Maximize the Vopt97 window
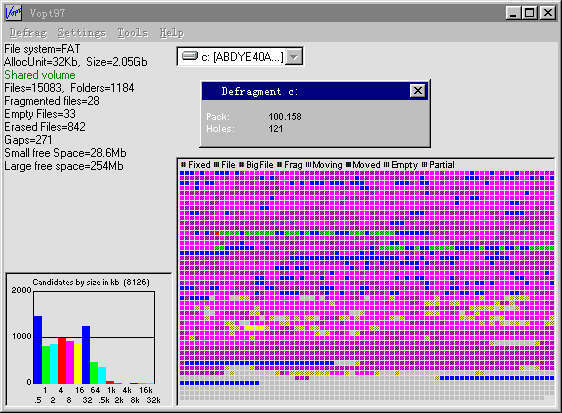This screenshot has width=562, height=413. coord(530,13)
